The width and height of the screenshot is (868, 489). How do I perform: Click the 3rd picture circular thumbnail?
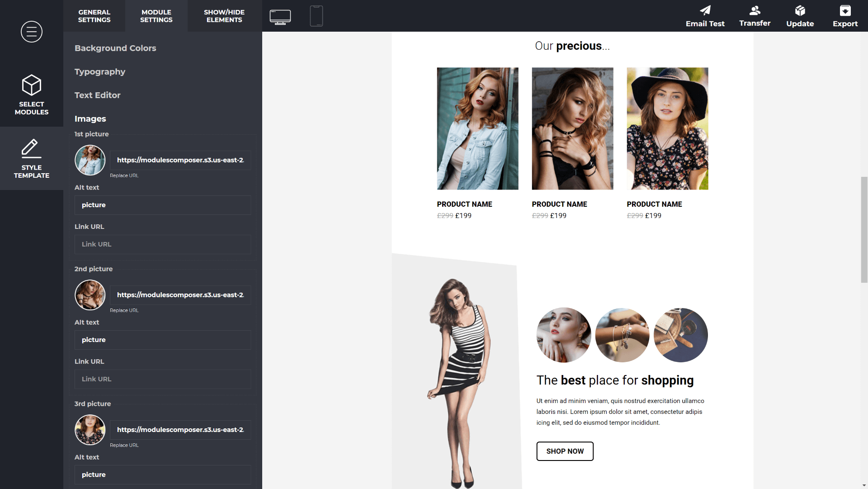[x=90, y=430]
